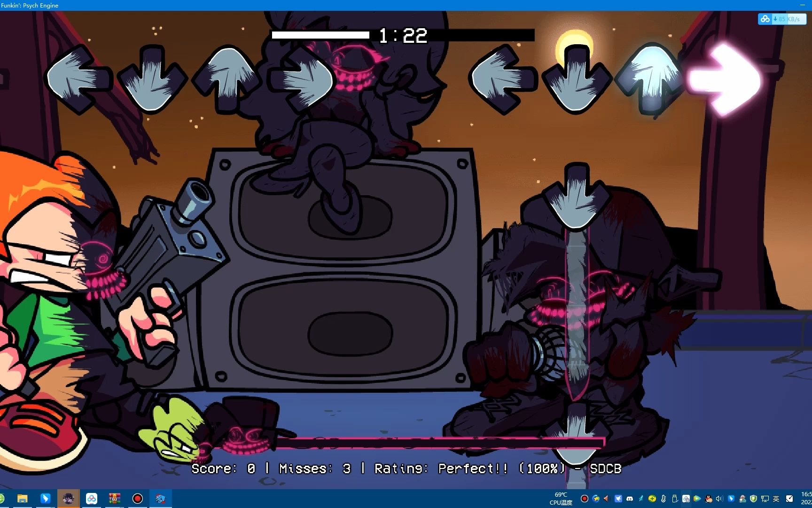Open Baidu Netdisk from the taskbar
The image size is (812, 508).
[91, 499]
